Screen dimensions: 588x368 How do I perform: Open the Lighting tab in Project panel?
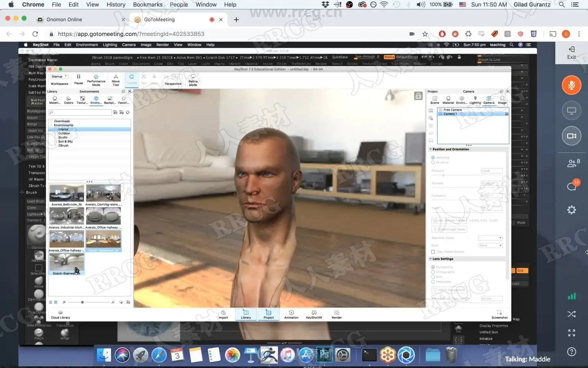pyautogui.click(x=475, y=100)
